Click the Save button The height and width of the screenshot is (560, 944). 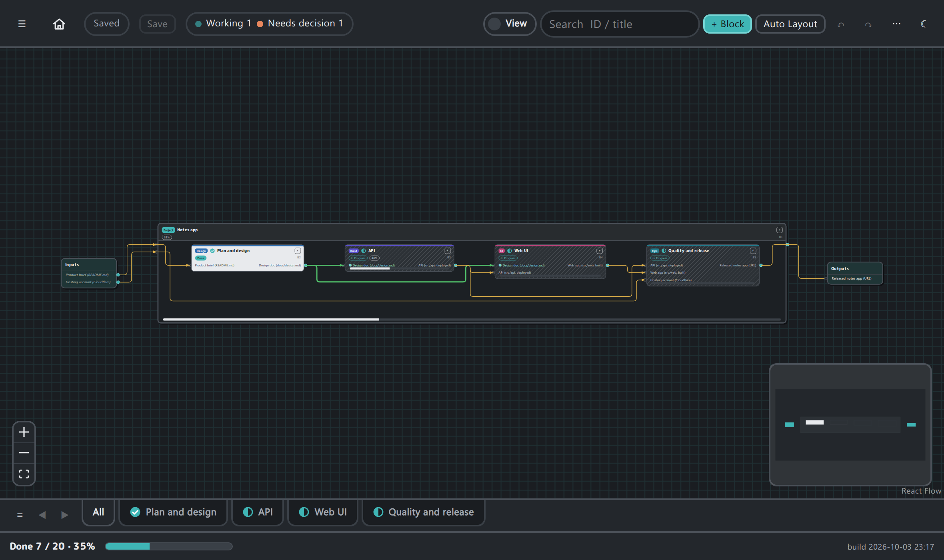coord(157,24)
